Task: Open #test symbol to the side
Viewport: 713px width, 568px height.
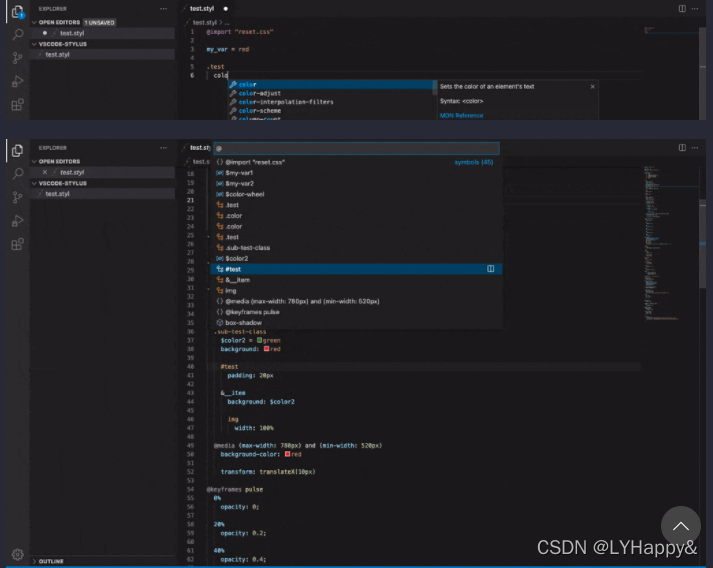Action: [x=491, y=269]
